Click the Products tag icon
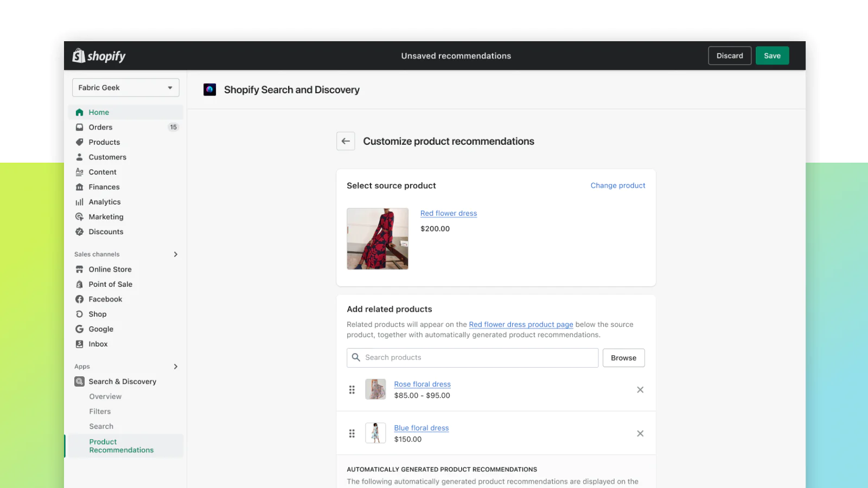The image size is (868, 488). [x=79, y=142]
